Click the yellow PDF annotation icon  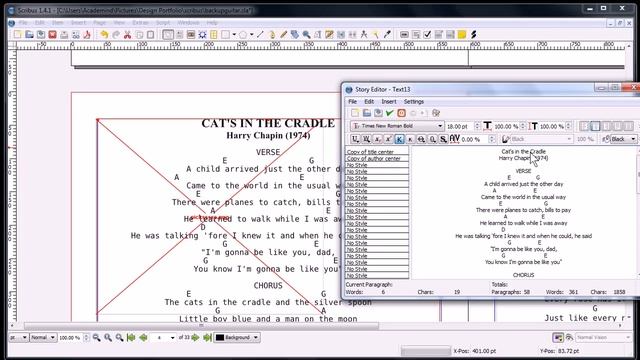pos(462,35)
